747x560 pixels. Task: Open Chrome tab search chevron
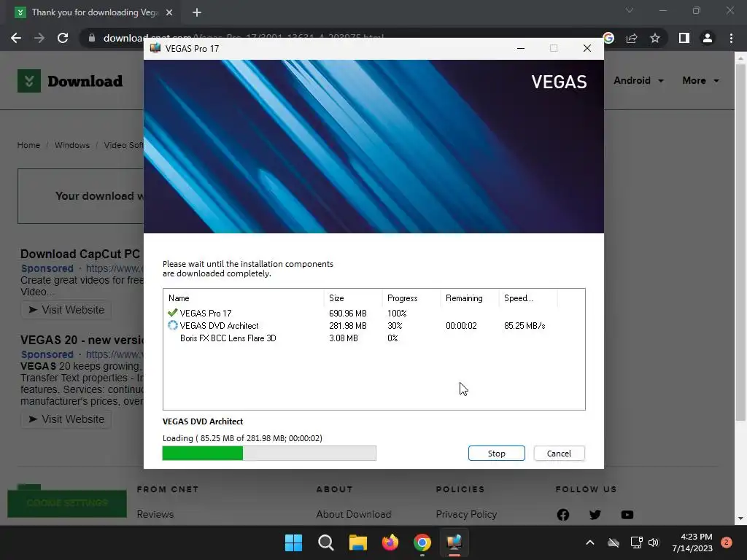coord(630,10)
